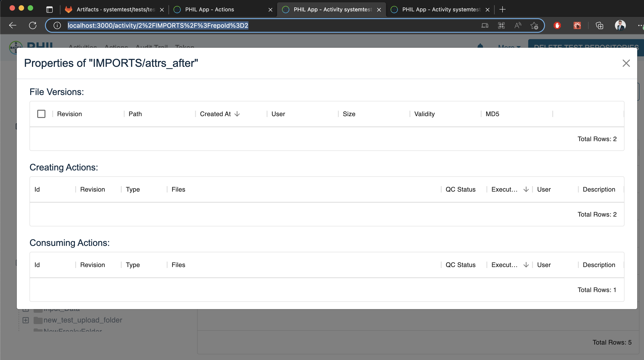Switch to the PHIL App - Actions tab
The height and width of the screenshot is (360, 644).
(210, 10)
